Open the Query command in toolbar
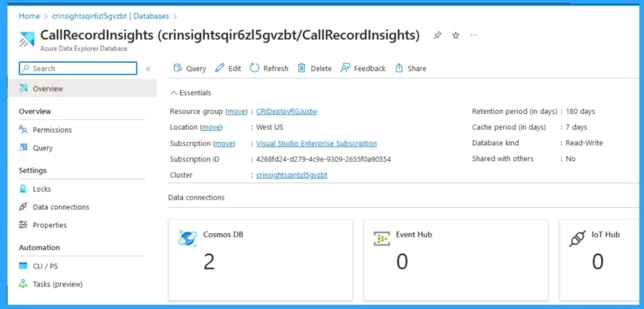 pyautogui.click(x=190, y=68)
